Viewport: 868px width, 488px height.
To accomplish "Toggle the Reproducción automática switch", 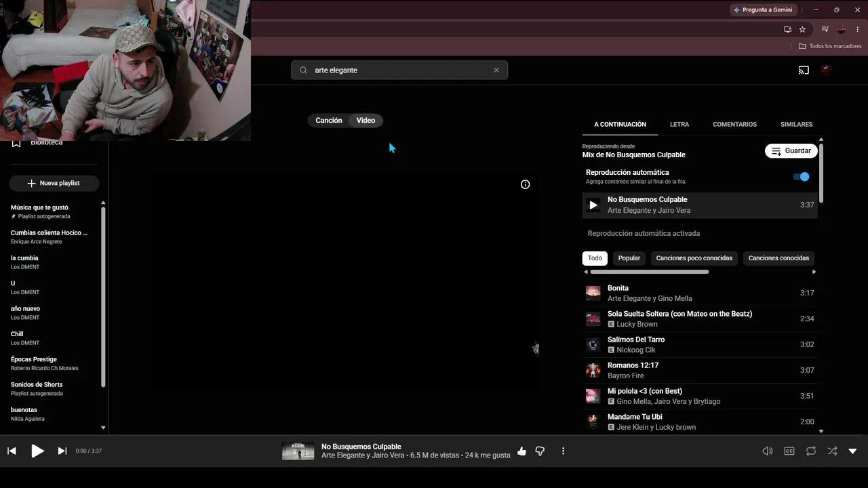I will click(x=801, y=177).
